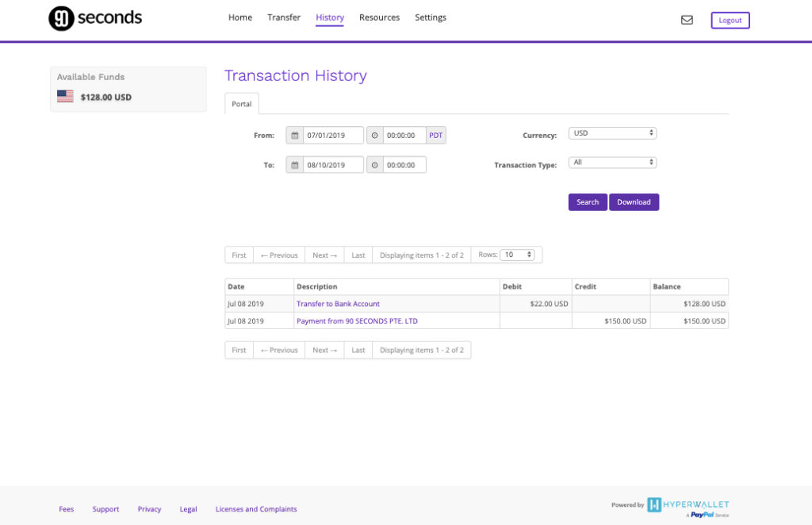The height and width of the screenshot is (525, 812).
Task: Click the Logout button
Action: click(730, 21)
